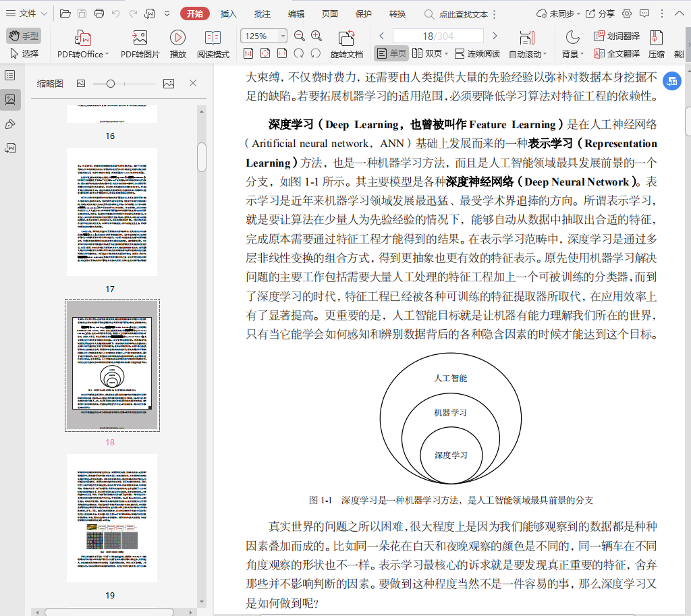The width and height of the screenshot is (691, 616).
Task: Open the bookmarks outline panel in sidebar
Action: pyautogui.click(x=10, y=76)
